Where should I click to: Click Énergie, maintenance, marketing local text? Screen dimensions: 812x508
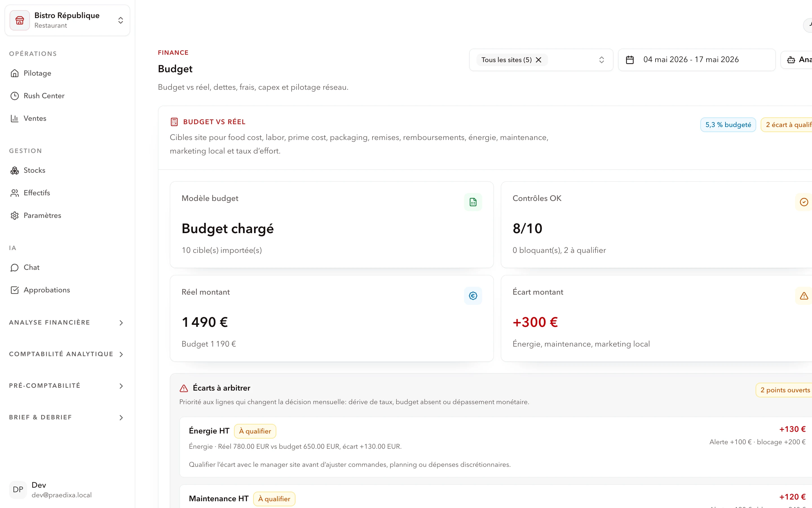click(x=581, y=344)
